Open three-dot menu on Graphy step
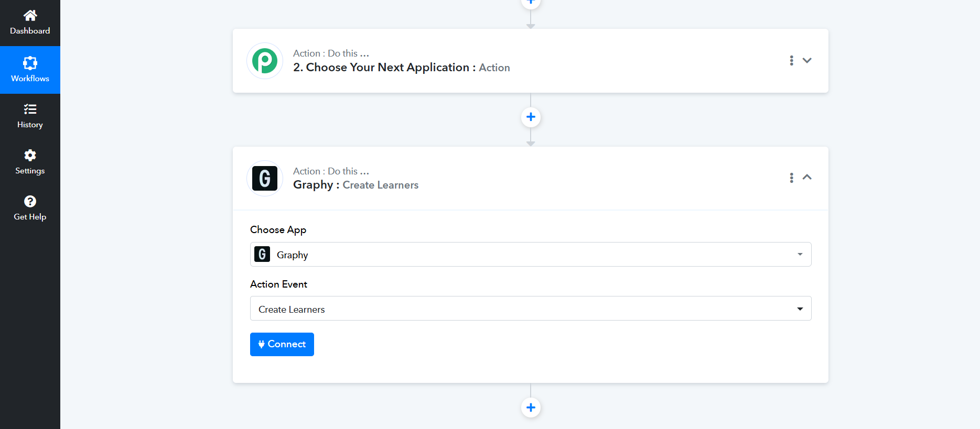 (791, 178)
